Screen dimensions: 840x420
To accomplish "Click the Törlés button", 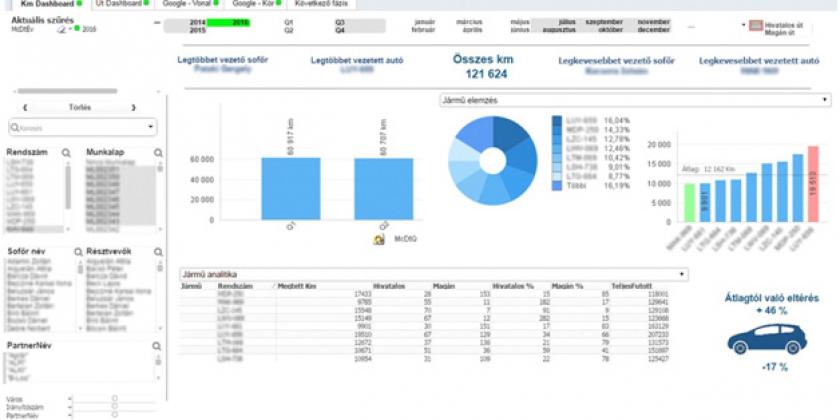I will 80,106.
